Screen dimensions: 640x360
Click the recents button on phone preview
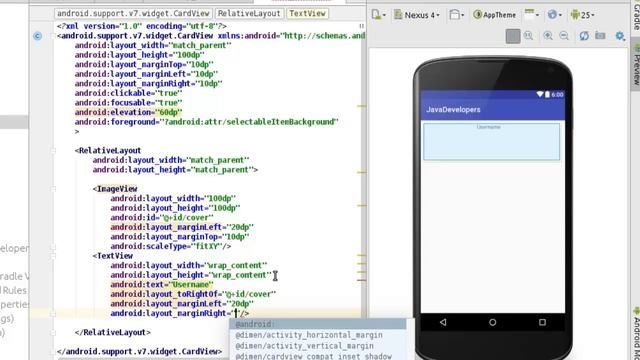(542, 322)
